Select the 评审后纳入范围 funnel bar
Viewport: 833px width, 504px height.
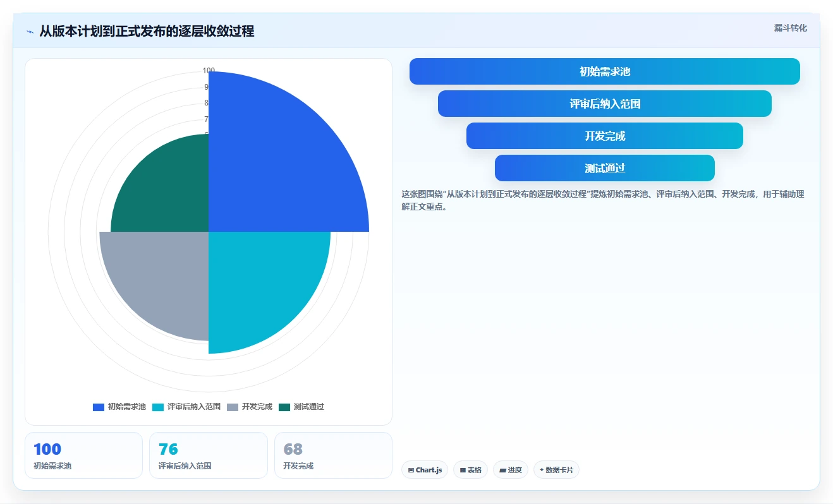coord(604,104)
